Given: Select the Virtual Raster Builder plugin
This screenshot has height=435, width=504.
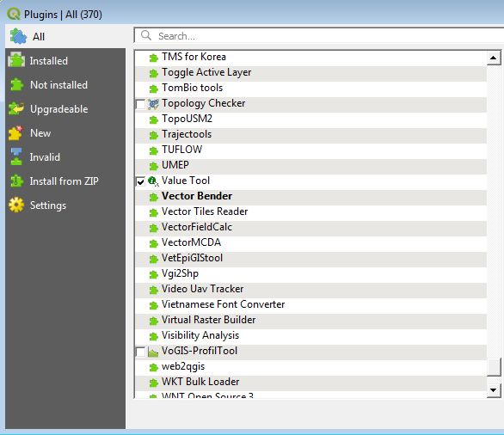Looking at the screenshot, I should click(x=310, y=321).
